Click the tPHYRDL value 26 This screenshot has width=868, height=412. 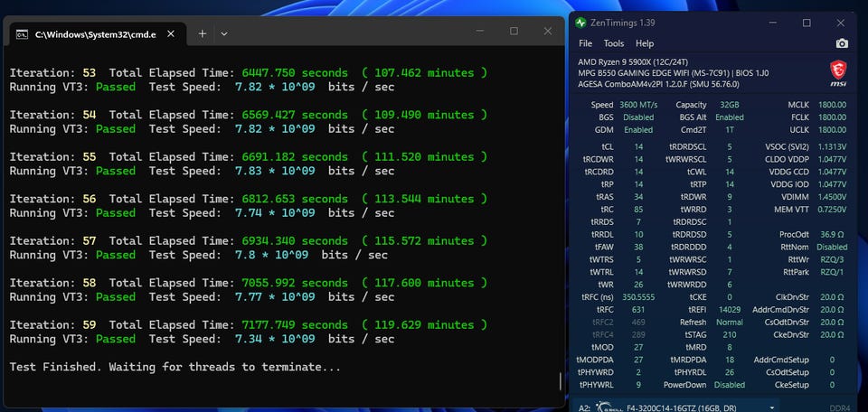pyautogui.click(x=730, y=372)
